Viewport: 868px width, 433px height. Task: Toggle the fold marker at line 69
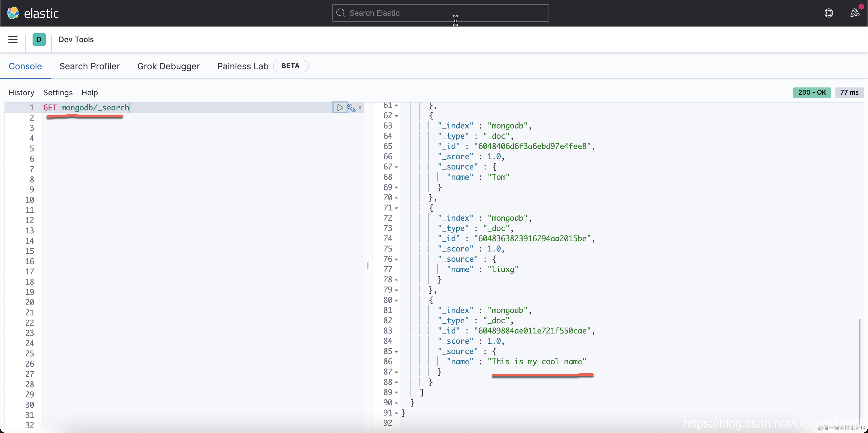coord(396,188)
